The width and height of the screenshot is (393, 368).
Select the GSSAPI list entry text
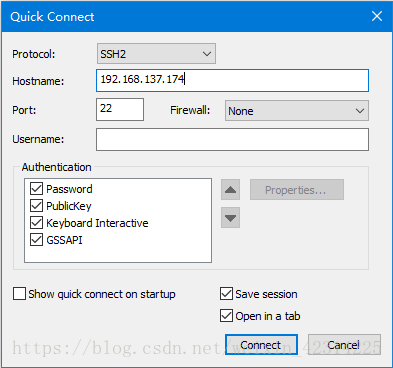pyautogui.click(x=64, y=240)
